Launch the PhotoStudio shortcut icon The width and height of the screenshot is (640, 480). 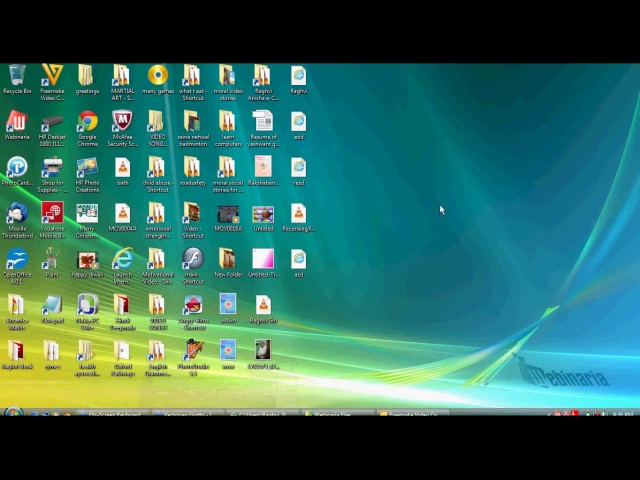pyautogui.click(x=193, y=358)
